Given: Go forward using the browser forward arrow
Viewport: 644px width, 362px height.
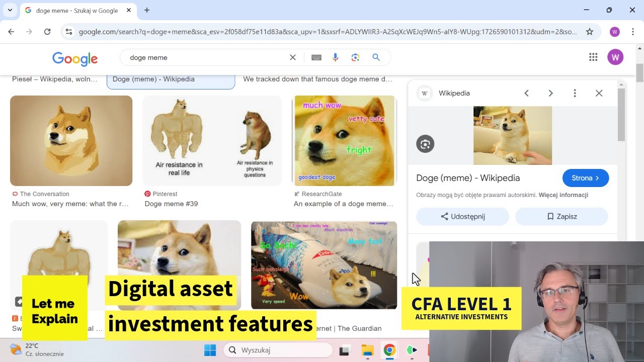Looking at the screenshot, I should pyautogui.click(x=29, y=32).
